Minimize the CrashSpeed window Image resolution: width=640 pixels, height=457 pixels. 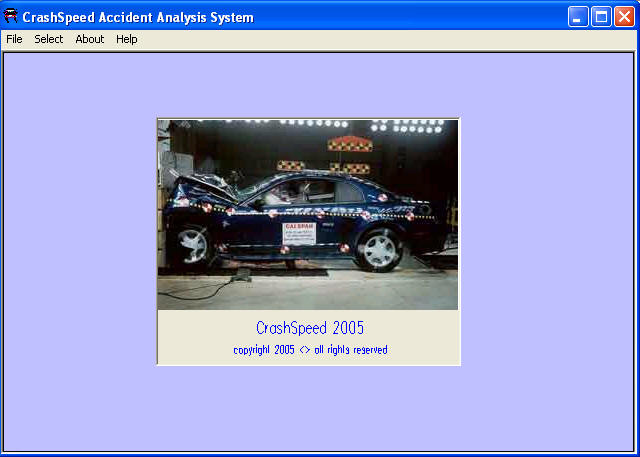click(579, 17)
